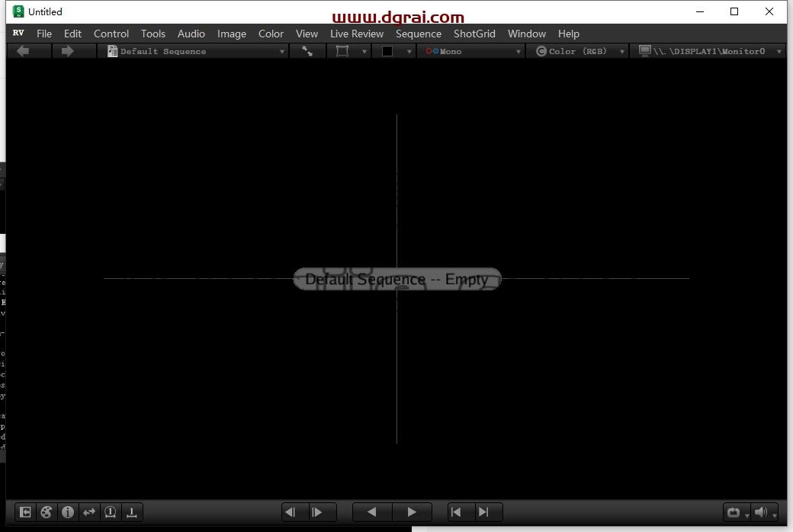Click the full-screen expand arrows icon

[x=307, y=51]
